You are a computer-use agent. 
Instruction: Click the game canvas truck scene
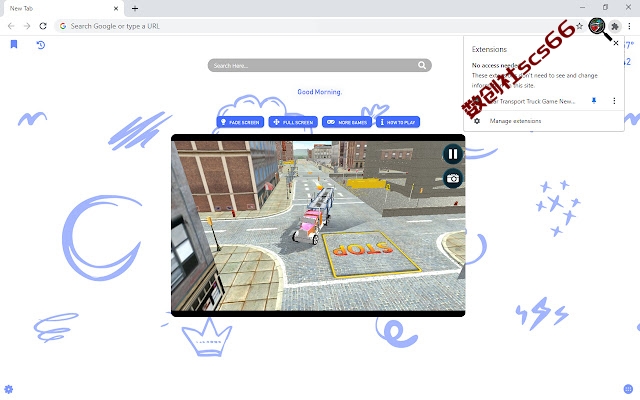tap(318, 225)
